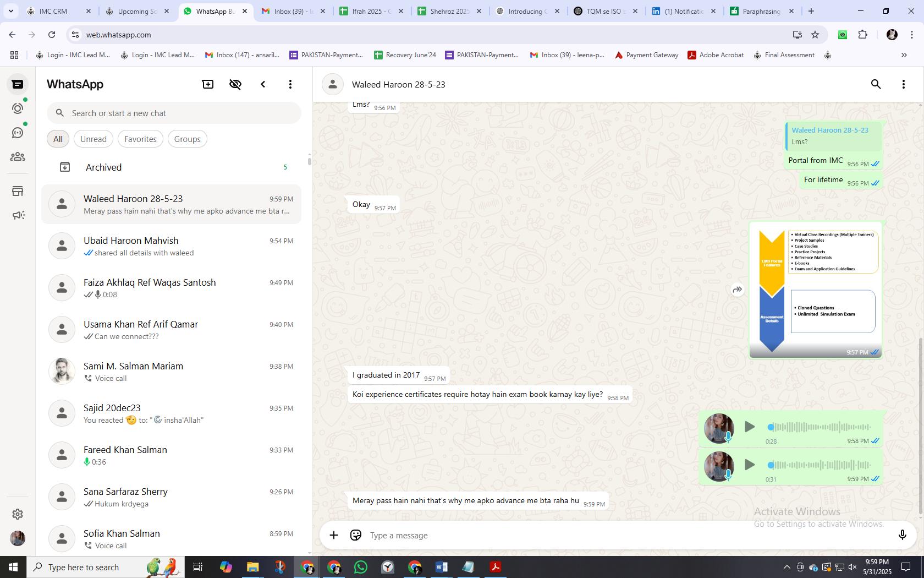Open the Waleed Haroon contact info header

click(399, 84)
